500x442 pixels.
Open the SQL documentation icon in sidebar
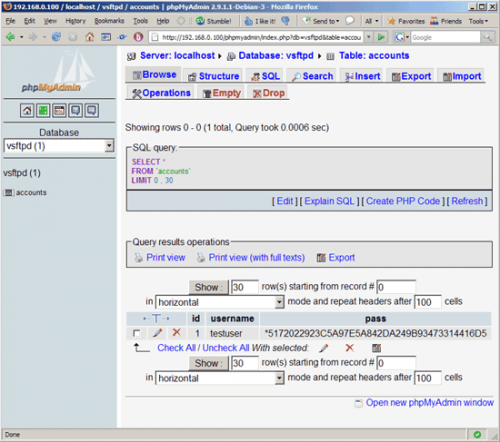[x=92, y=110]
